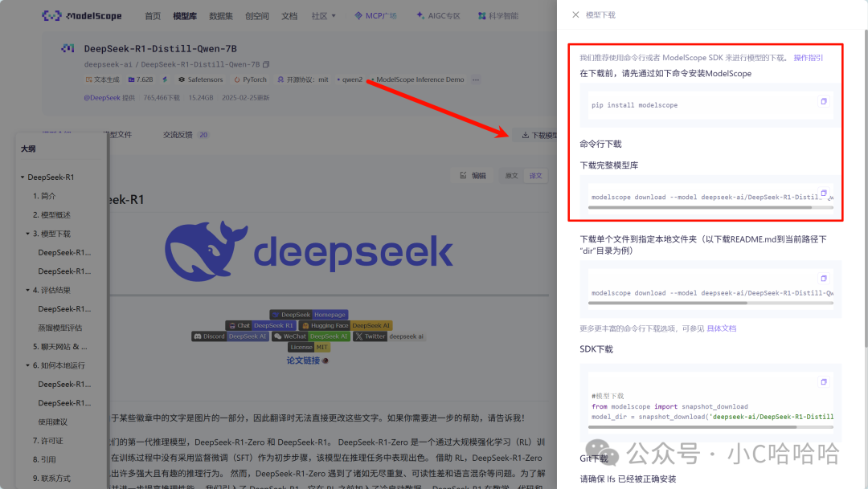Viewport: 868px width, 489px height.
Task: Jump to 9. 联系方式 in outline
Action: tap(51, 478)
